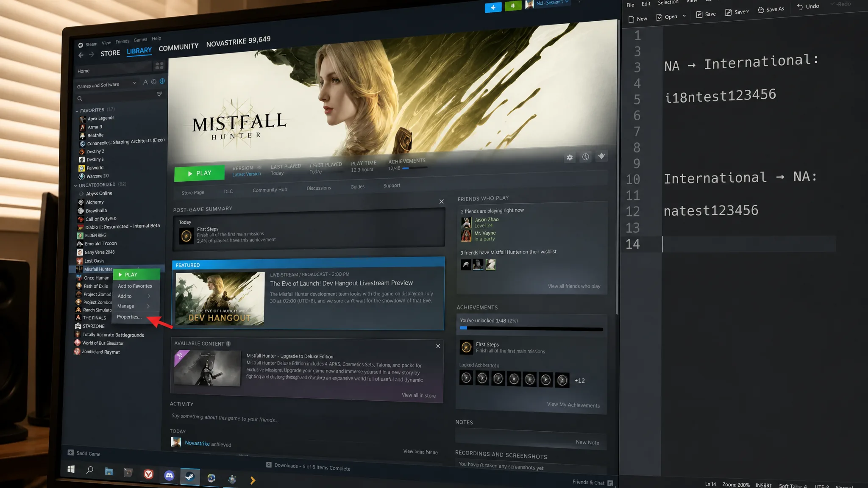Screen dimensions: 868x488
Task: Open Windows taskbar search
Action: point(90,470)
